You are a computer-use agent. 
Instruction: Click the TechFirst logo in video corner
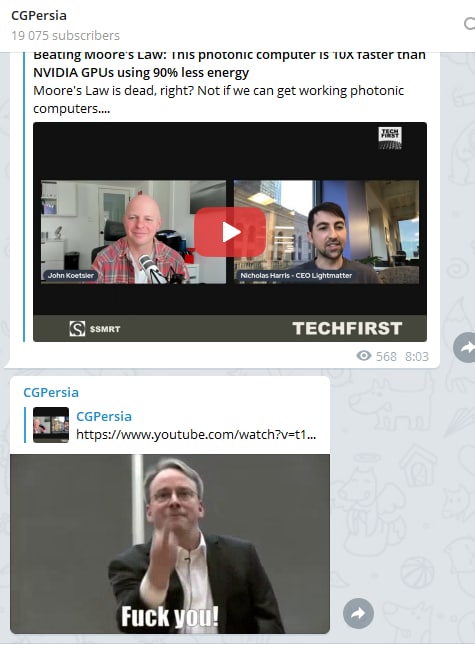click(x=390, y=138)
